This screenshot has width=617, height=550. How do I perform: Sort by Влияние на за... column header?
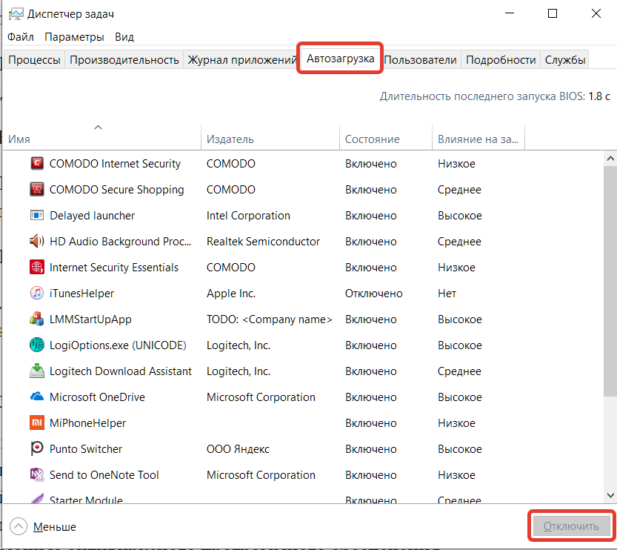478,137
